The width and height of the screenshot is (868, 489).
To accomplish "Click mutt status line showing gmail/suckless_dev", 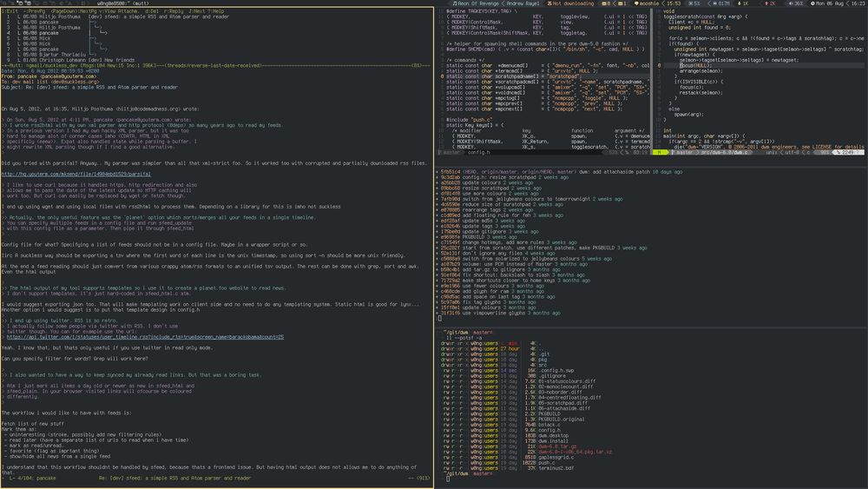I will click(x=216, y=65).
